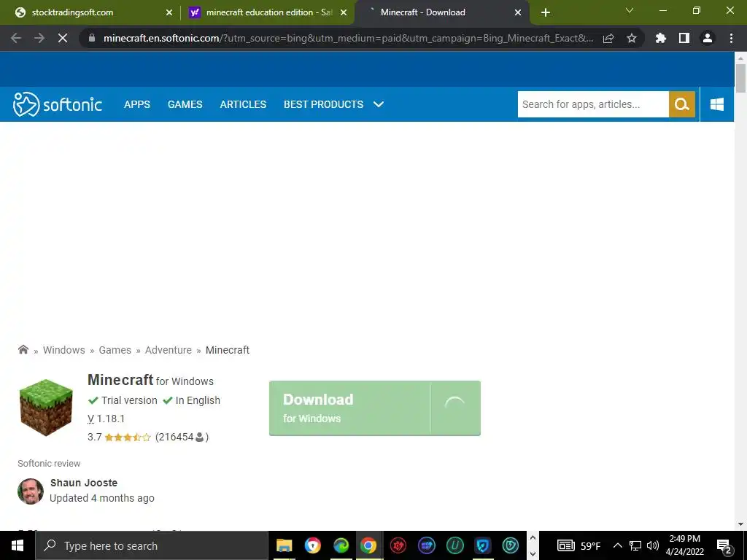Click the address bar URL
Viewport: 747px width, 560px height.
pyautogui.click(x=348, y=38)
